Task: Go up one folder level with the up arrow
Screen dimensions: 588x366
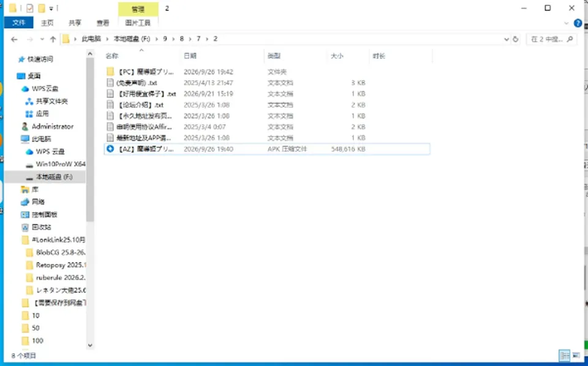Action: pos(53,39)
